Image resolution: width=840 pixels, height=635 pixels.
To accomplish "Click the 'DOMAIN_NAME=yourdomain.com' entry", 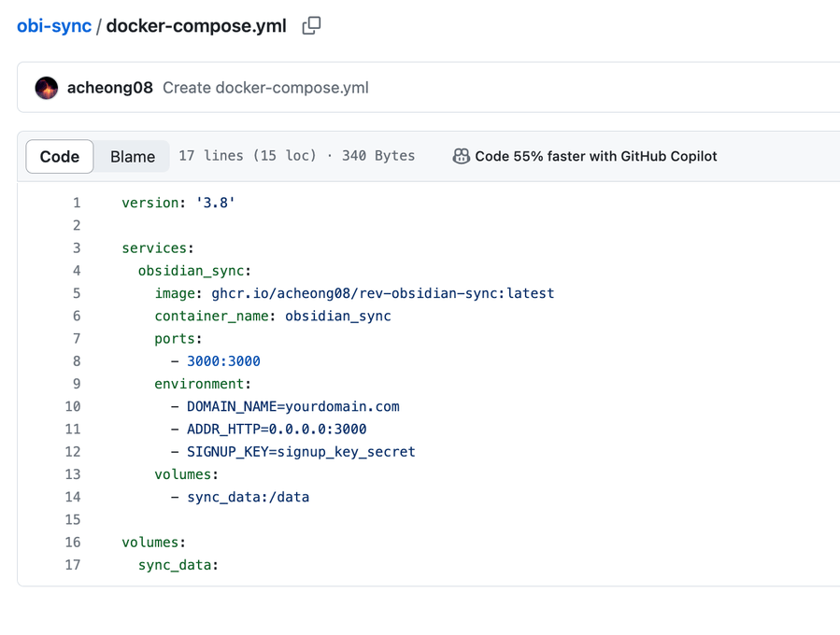I will click(x=293, y=406).
